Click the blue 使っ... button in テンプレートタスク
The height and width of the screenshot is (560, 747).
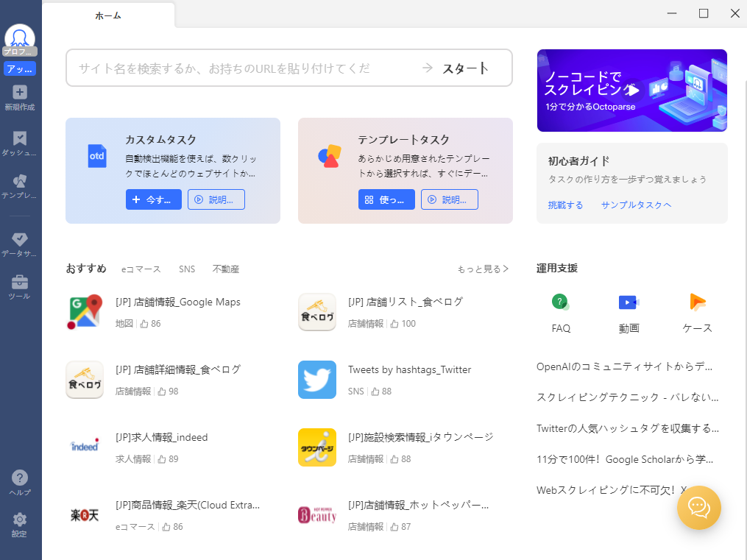[386, 199]
